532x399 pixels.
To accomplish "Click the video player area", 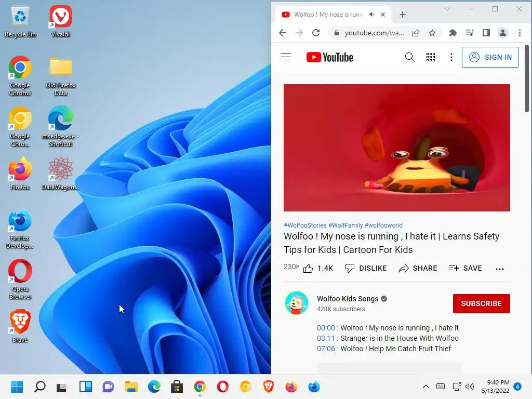I will coord(396,148).
